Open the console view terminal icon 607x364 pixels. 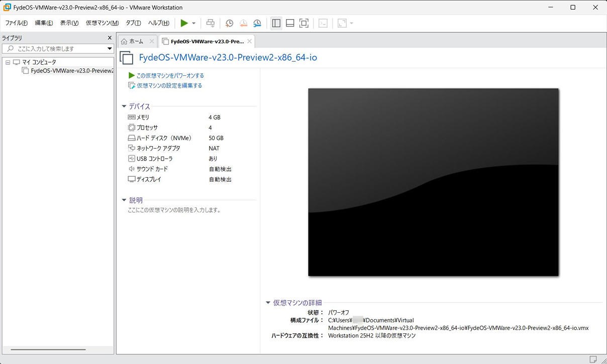click(x=323, y=23)
